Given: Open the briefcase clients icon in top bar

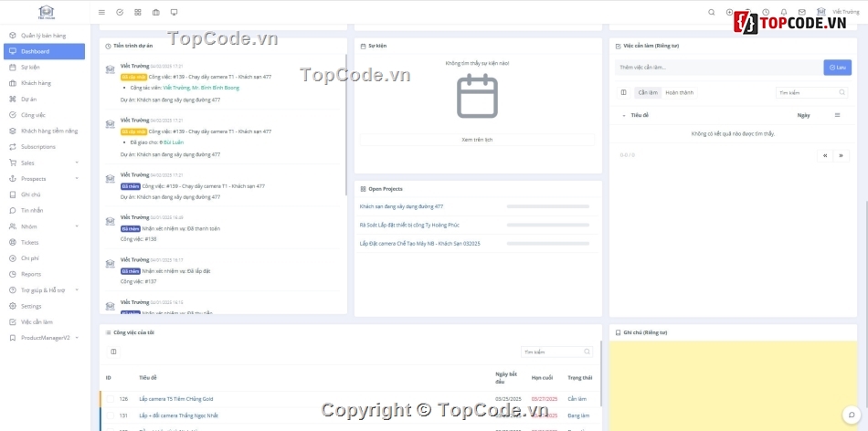Looking at the screenshot, I should 156,12.
